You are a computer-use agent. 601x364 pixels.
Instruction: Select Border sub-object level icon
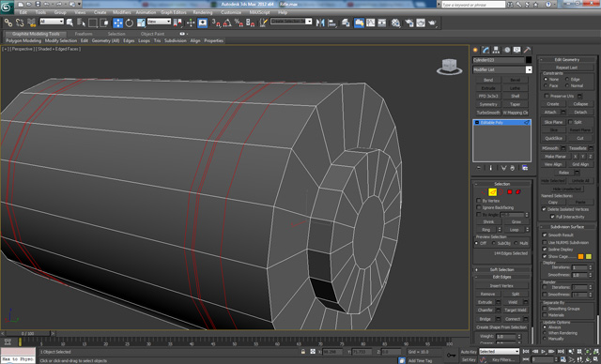501,191
